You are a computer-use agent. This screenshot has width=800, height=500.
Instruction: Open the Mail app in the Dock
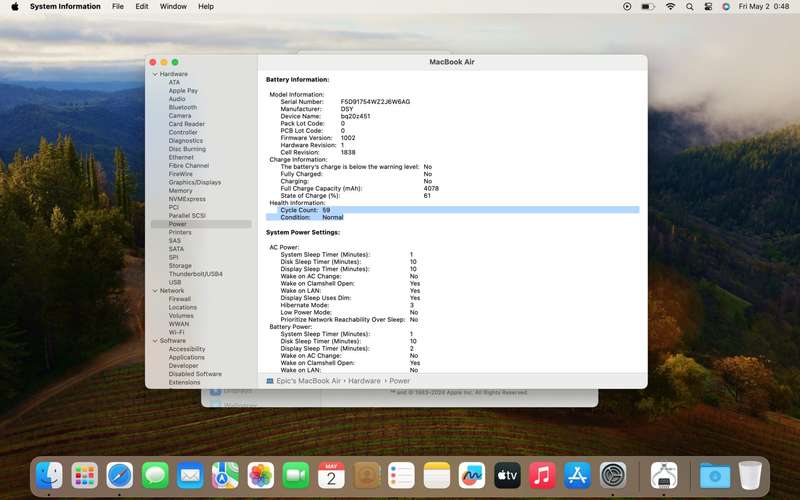[x=190, y=476]
